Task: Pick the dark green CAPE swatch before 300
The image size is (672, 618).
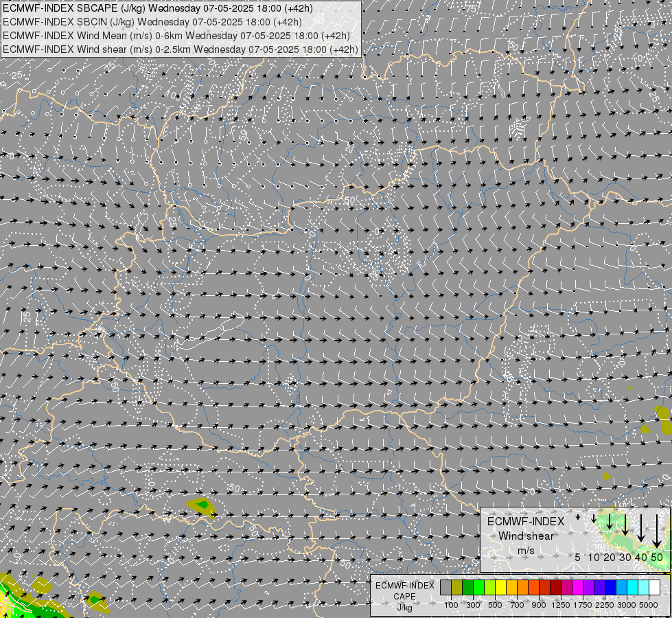Action: [x=468, y=587]
